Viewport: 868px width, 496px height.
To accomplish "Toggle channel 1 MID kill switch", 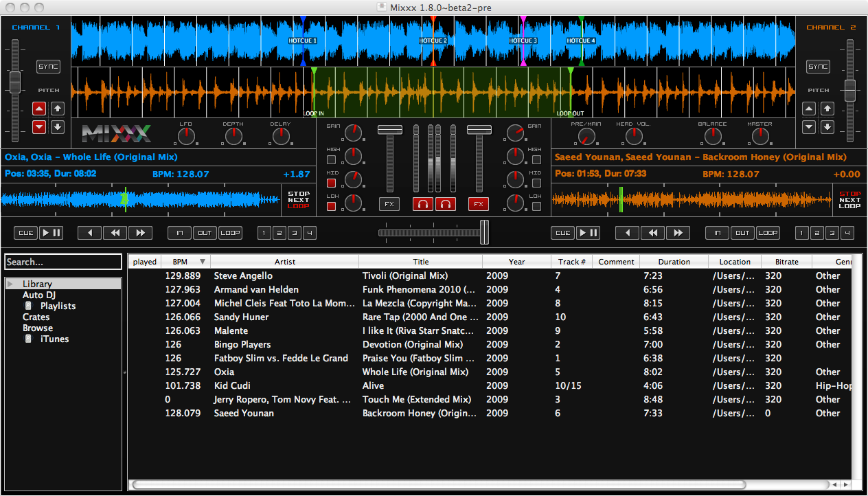I will click(x=332, y=183).
